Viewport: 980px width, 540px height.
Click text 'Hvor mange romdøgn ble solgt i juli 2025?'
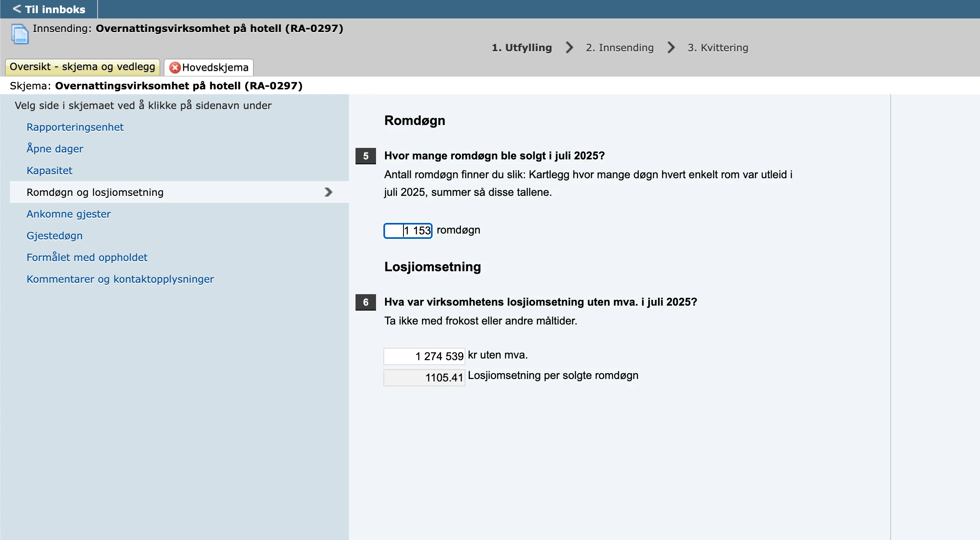(495, 156)
